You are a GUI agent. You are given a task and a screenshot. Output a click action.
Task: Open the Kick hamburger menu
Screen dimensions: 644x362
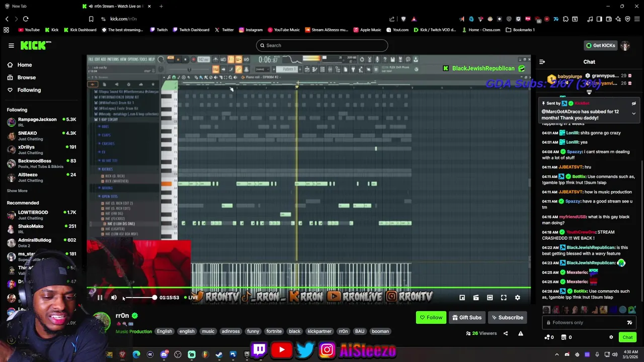[11, 45]
